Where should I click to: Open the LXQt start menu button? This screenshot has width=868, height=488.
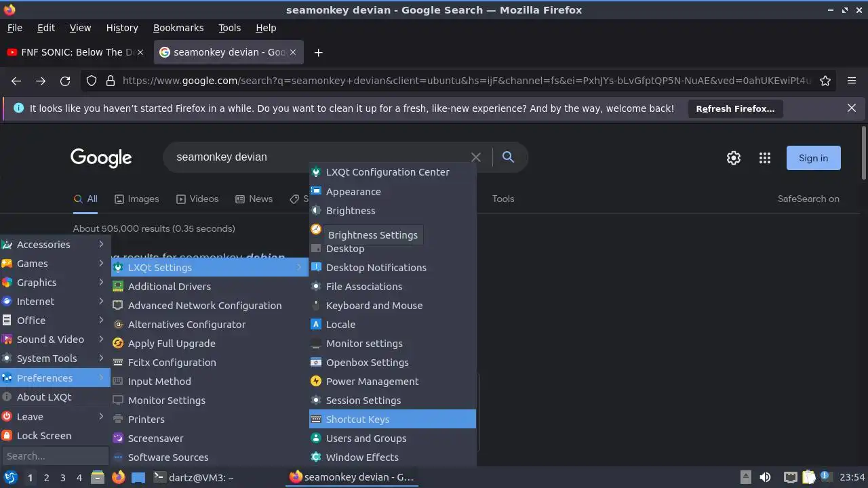[x=10, y=477]
